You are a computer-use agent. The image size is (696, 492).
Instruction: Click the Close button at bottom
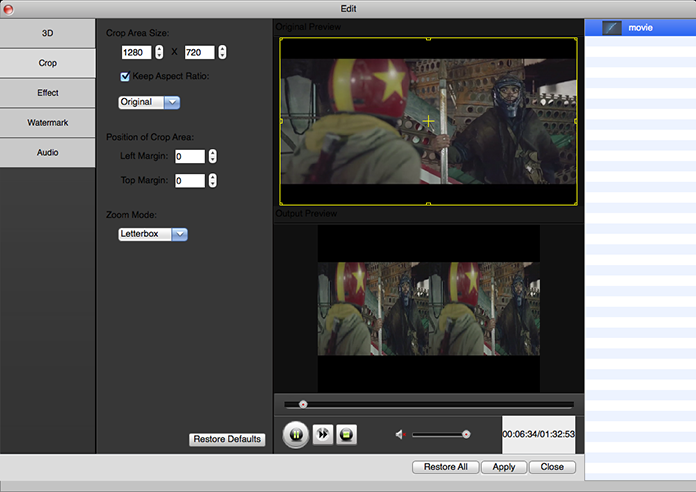[552, 467]
